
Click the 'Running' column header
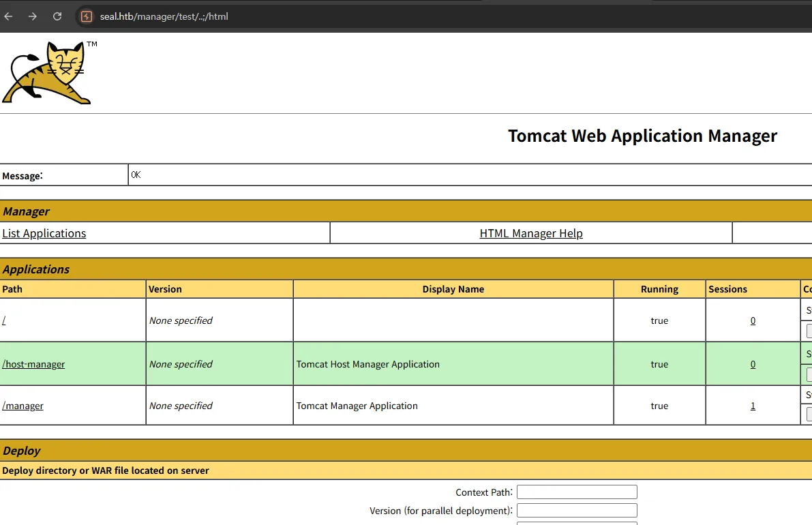(x=659, y=289)
